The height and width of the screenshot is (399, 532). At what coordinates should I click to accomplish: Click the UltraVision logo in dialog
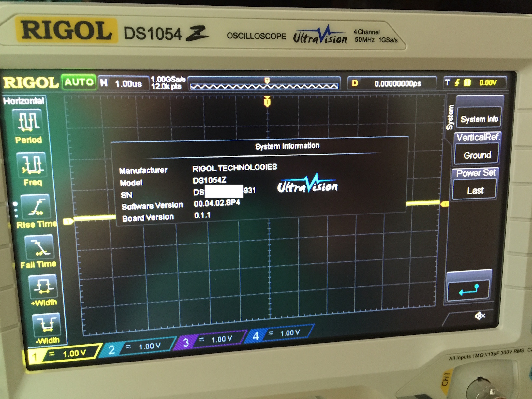point(307,184)
